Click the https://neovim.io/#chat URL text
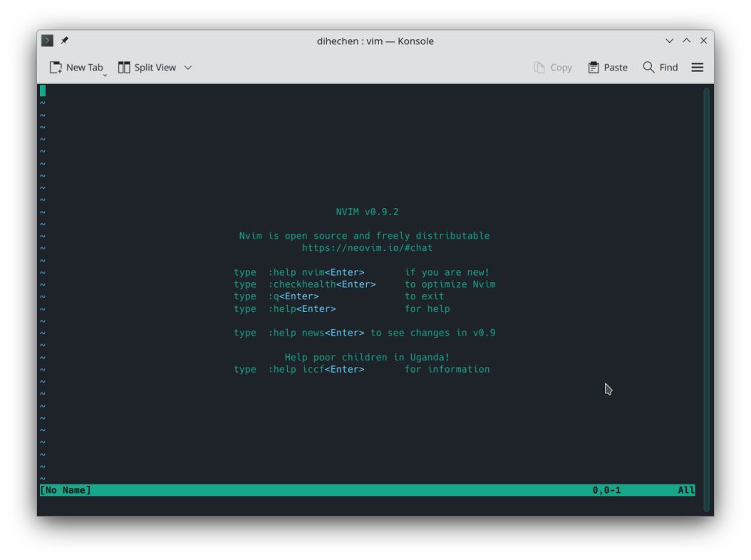Screen dimensions: 751x560 (x=367, y=248)
